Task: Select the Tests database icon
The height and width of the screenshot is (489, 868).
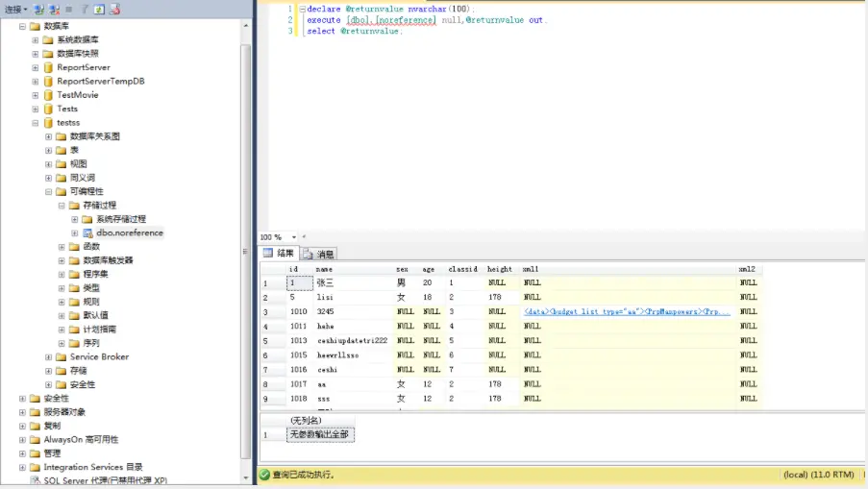Action: coord(48,109)
